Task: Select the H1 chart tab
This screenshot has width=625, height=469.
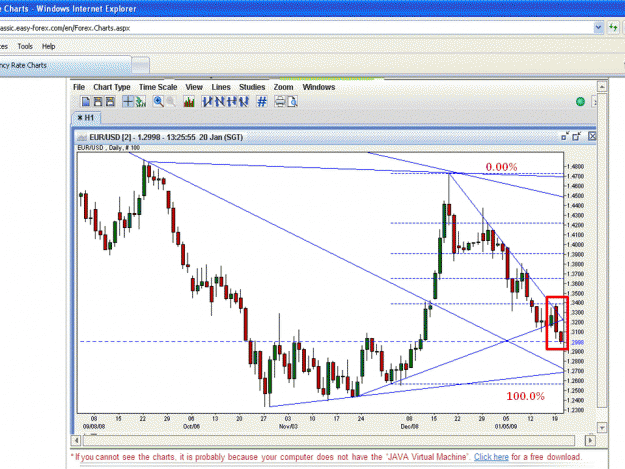Action: [x=86, y=118]
